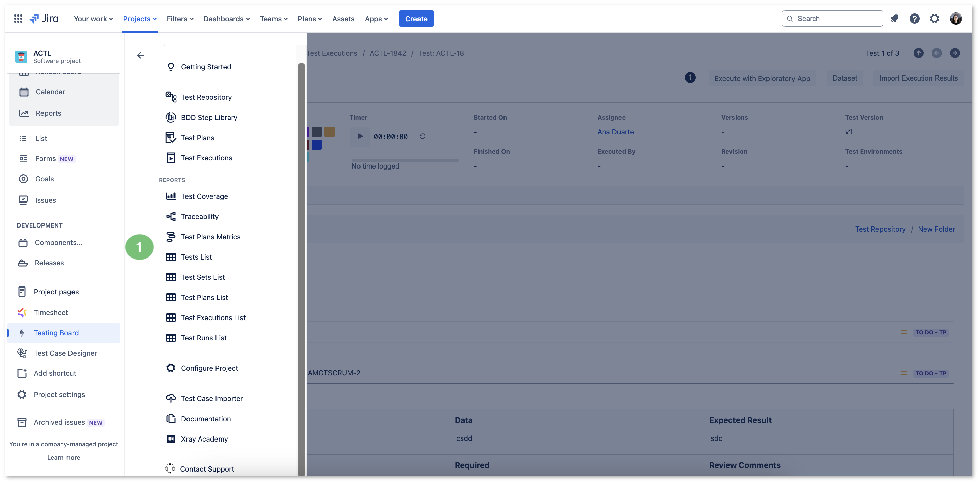The height and width of the screenshot is (484, 980).
Task: Open Testing Board in sidebar
Action: point(63,333)
